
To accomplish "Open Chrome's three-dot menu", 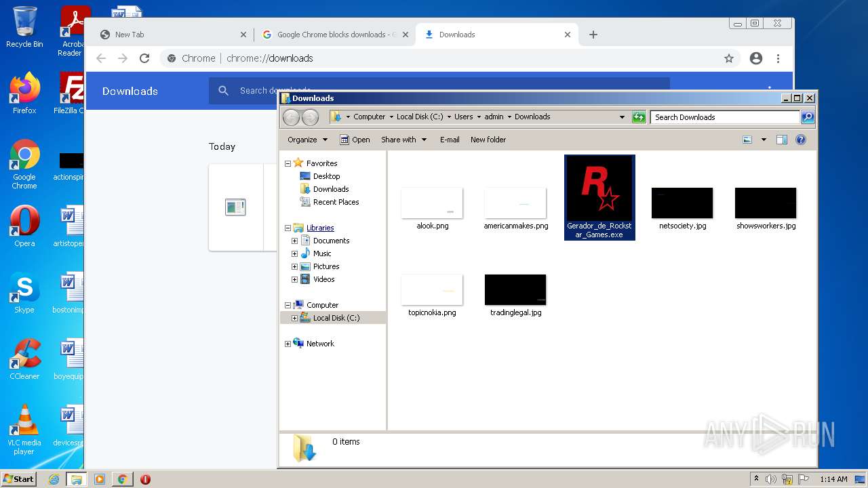I will tap(778, 58).
